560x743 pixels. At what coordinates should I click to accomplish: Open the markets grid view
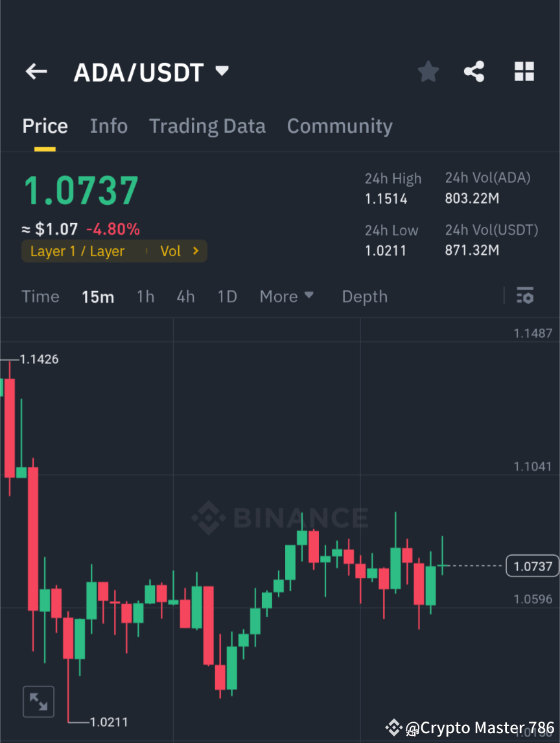(x=524, y=71)
